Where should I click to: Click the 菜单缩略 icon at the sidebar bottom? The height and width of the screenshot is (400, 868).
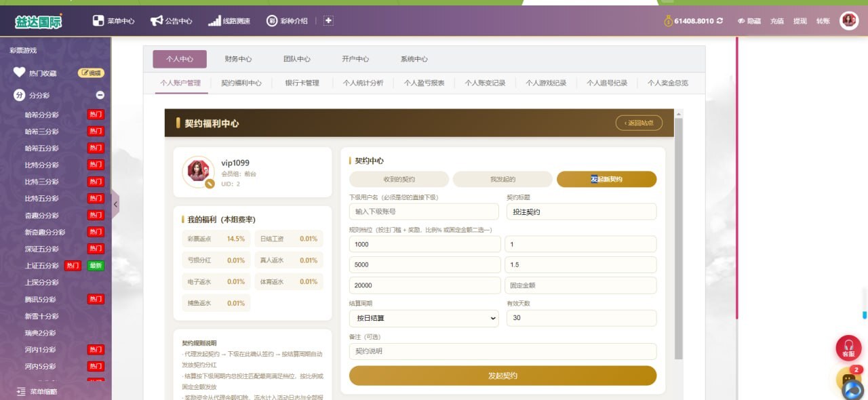[x=20, y=391]
